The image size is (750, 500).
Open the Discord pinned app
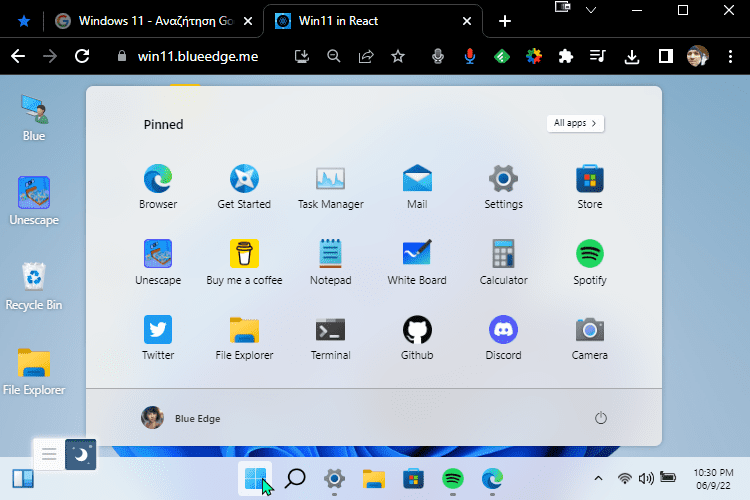tap(503, 337)
